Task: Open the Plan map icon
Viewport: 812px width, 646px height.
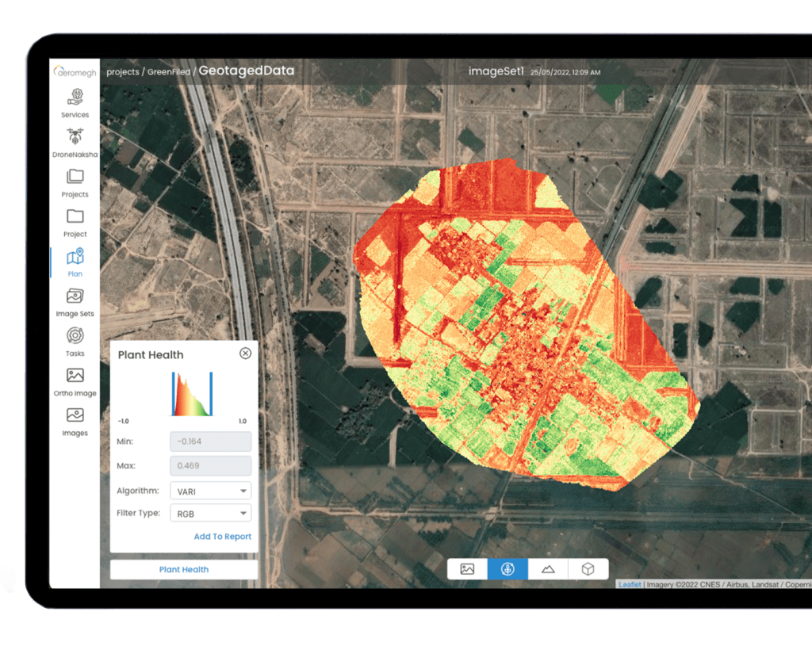Action: (75, 257)
